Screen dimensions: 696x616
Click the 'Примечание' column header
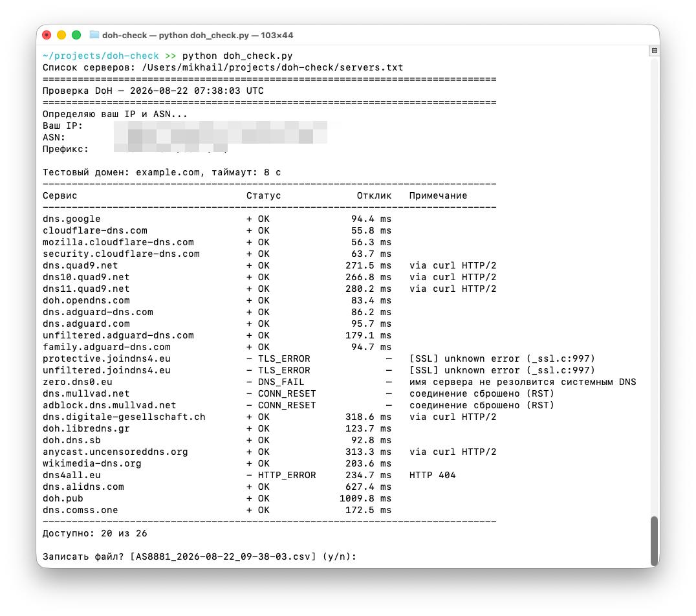tap(438, 195)
